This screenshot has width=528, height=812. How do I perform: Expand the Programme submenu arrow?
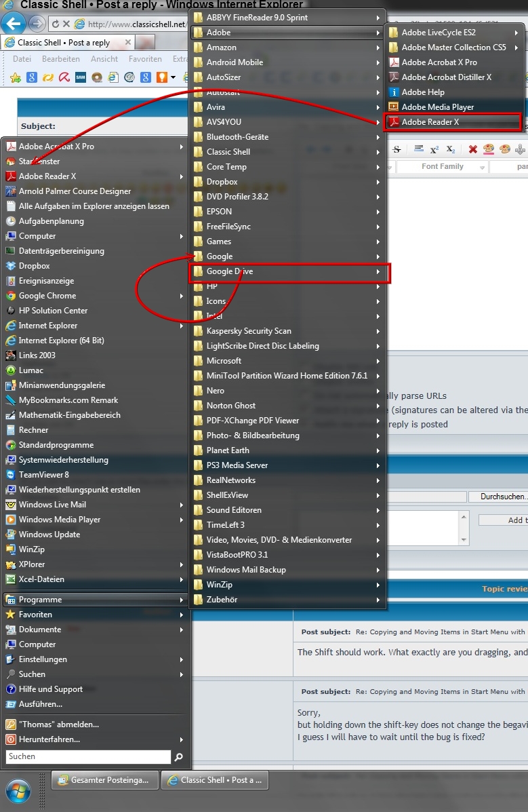[181, 600]
